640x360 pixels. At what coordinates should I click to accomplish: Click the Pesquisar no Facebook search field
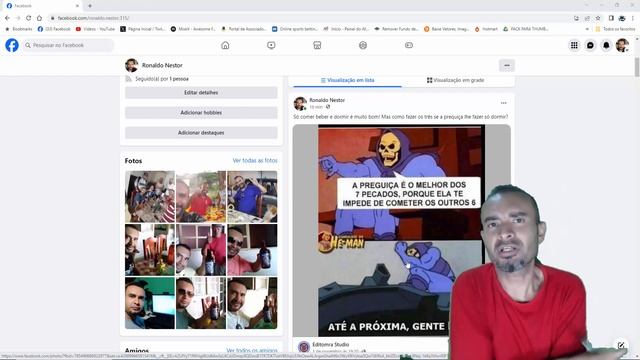[x=68, y=45]
